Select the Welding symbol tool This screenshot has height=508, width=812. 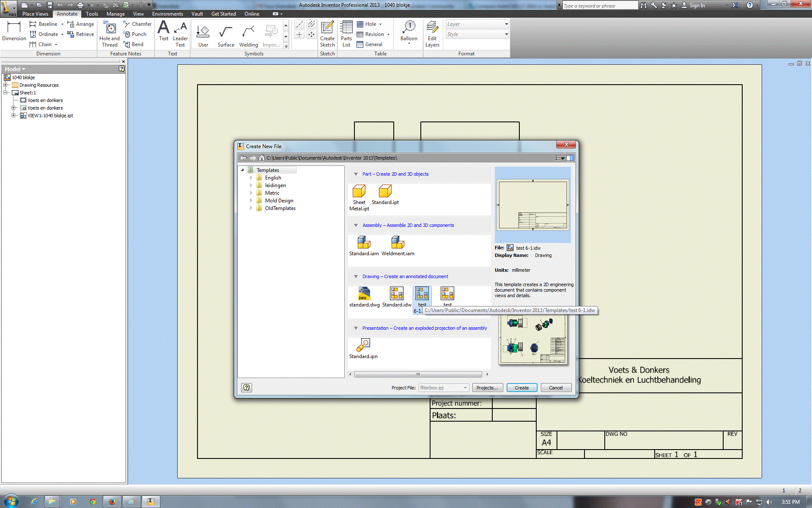click(x=248, y=36)
